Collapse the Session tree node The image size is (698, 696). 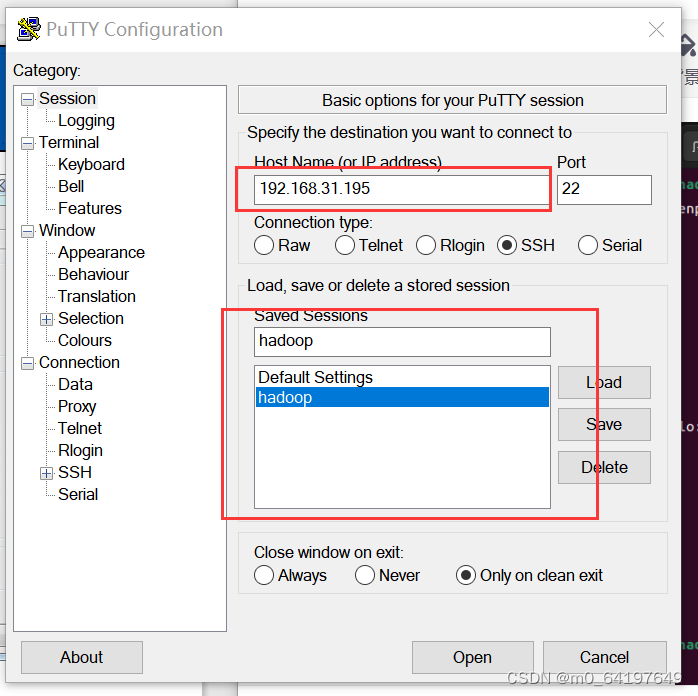28,99
